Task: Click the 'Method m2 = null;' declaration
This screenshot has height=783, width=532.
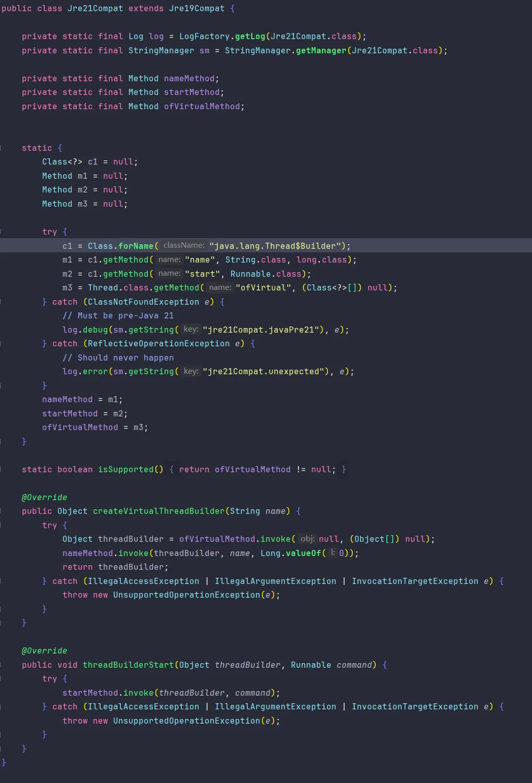Action: click(x=85, y=190)
